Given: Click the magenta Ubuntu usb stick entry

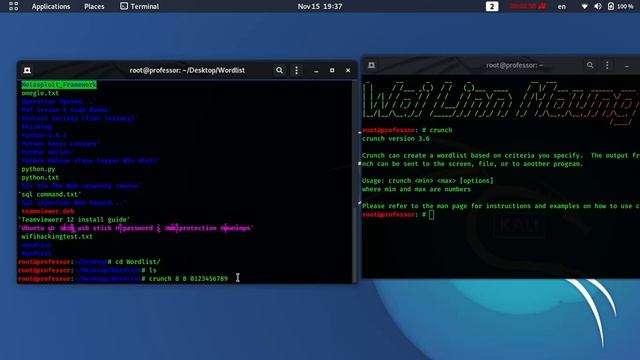Looking at the screenshot, I should [x=136, y=228].
